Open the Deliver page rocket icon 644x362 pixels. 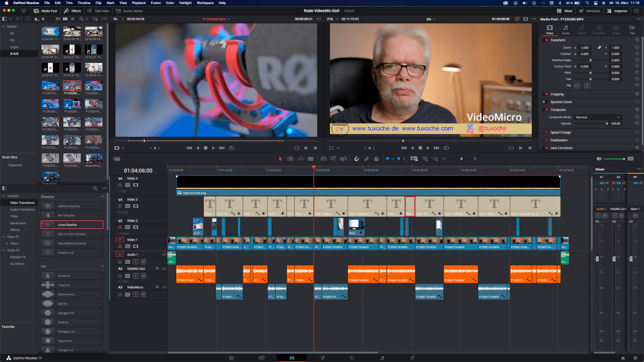[x=412, y=358]
